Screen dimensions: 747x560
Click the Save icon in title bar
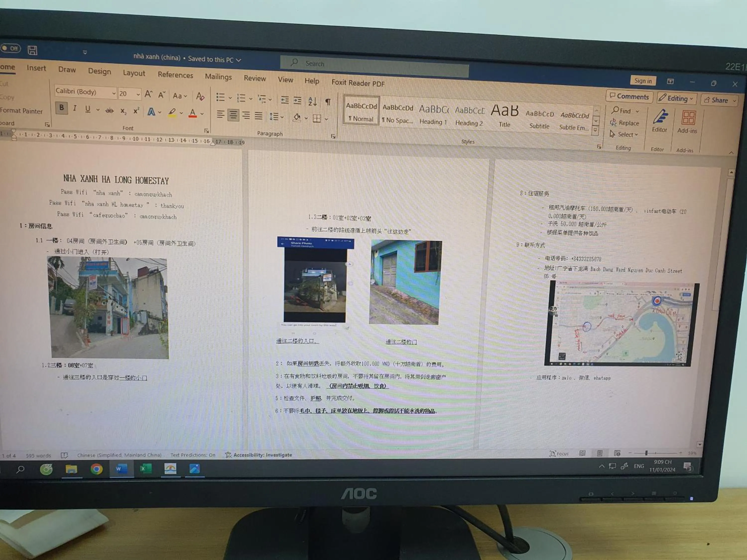[32, 50]
